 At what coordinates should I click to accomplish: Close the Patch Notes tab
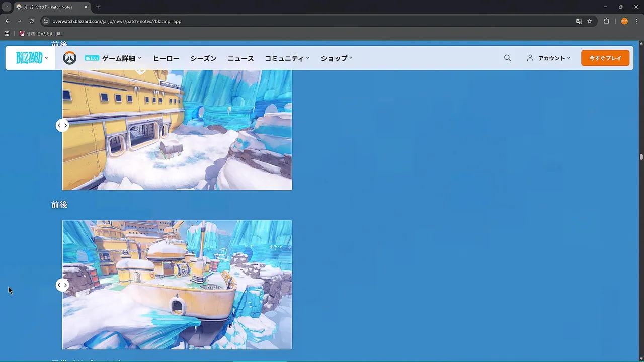86,7
